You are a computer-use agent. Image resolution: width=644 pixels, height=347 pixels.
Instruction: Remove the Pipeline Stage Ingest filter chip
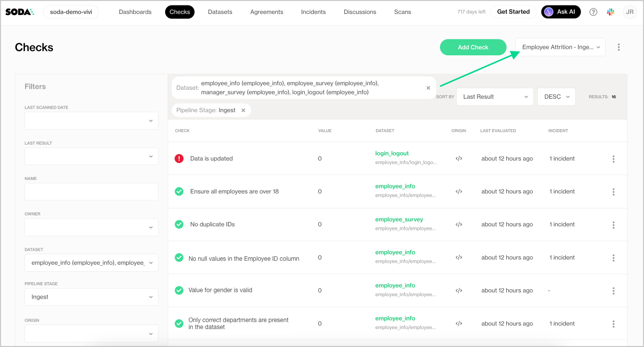pos(243,110)
